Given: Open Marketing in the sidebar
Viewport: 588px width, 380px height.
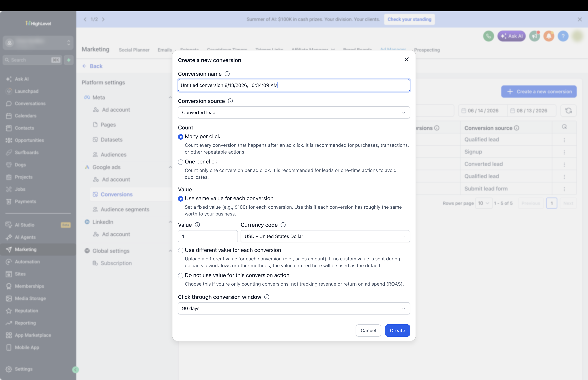Looking at the screenshot, I should (38, 250).
